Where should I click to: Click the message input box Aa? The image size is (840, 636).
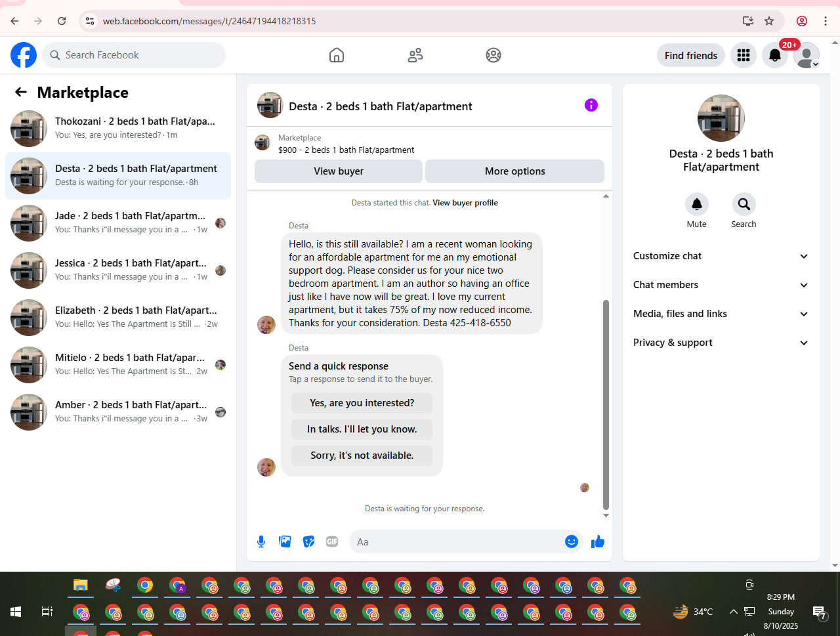pos(456,541)
